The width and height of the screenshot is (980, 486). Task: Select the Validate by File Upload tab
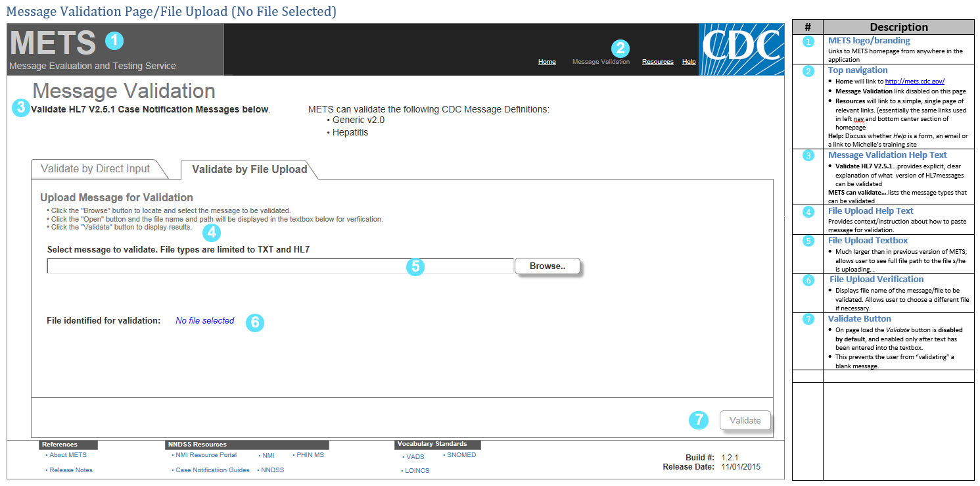[x=250, y=170]
